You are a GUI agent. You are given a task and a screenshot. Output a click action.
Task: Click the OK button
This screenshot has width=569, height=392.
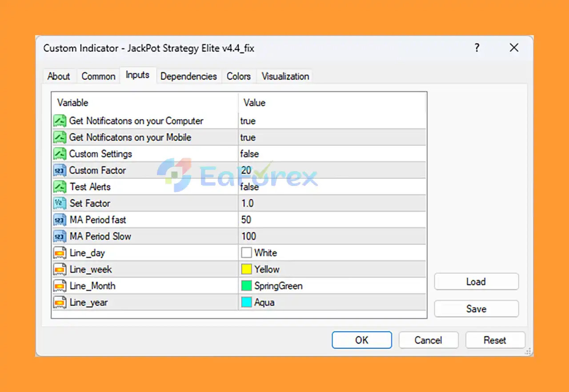[362, 340]
